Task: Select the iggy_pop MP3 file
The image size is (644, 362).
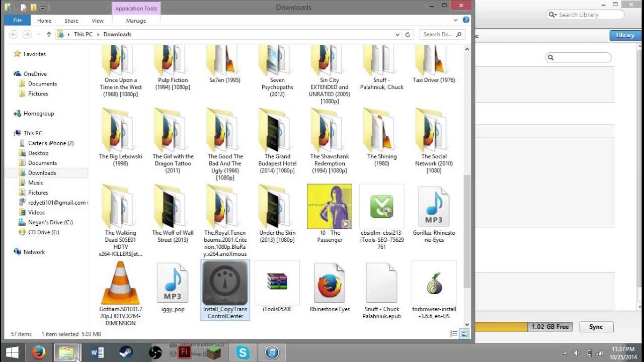Action: coord(173,288)
